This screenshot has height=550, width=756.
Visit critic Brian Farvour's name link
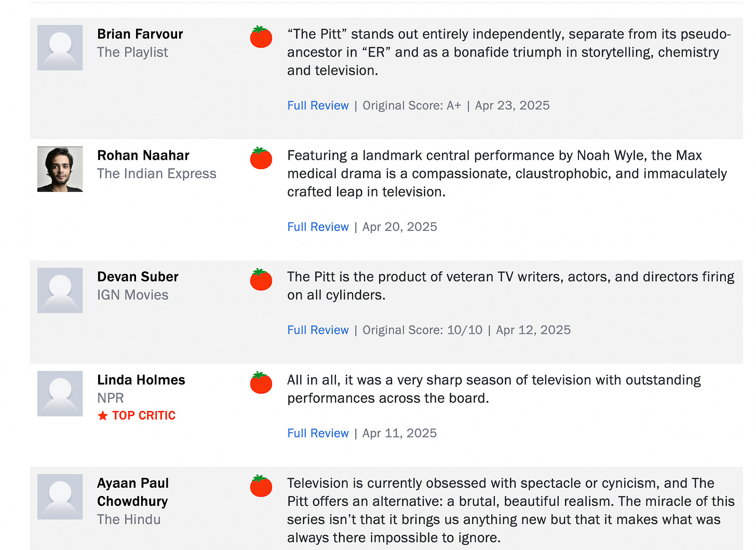140,34
